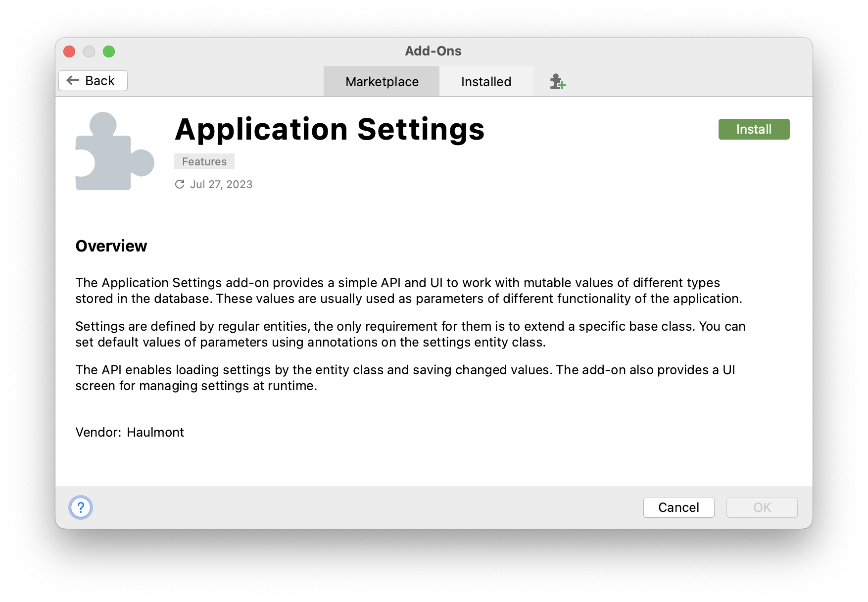Open the Installed tab
Viewport: 868px width, 602px height.
click(486, 82)
